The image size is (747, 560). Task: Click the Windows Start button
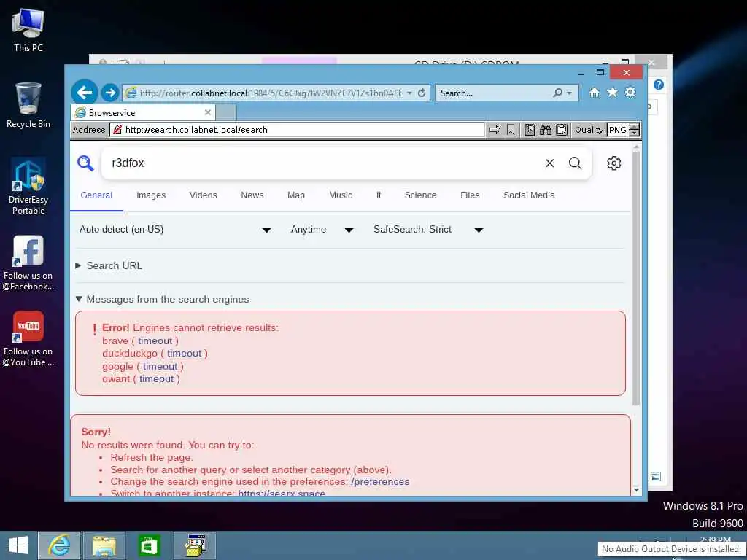pos(18,545)
